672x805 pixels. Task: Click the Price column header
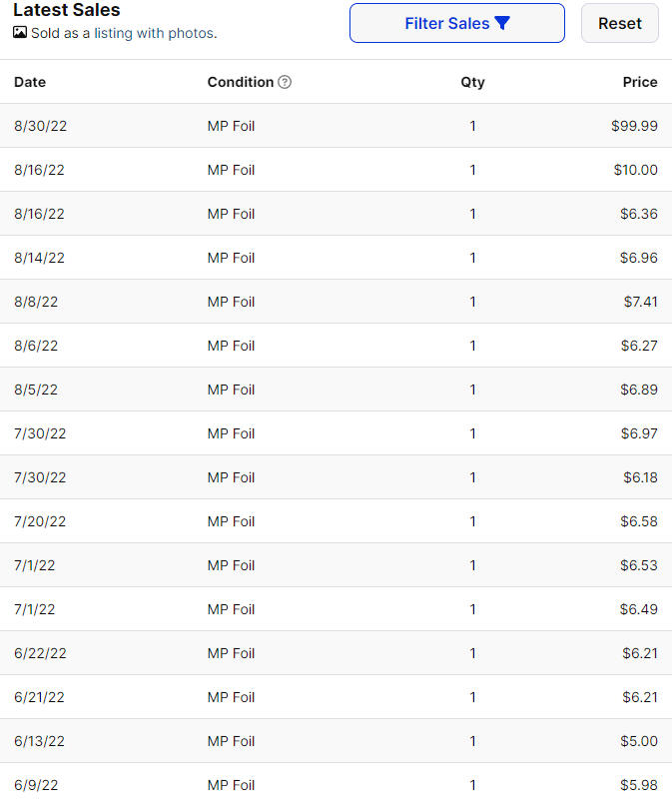pyautogui.click(x=640, y=82)
